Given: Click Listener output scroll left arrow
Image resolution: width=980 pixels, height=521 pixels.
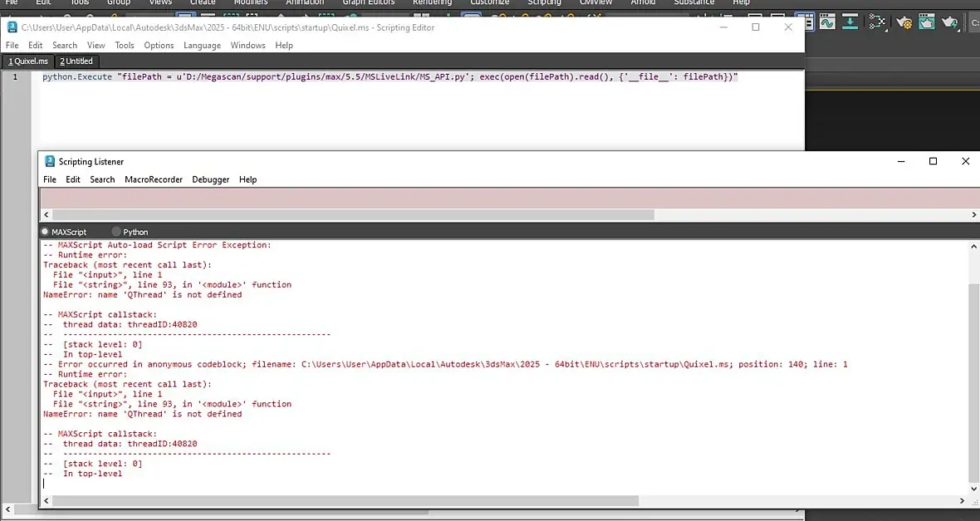Looking at the screenshot, I should click(x=47, y=500).
